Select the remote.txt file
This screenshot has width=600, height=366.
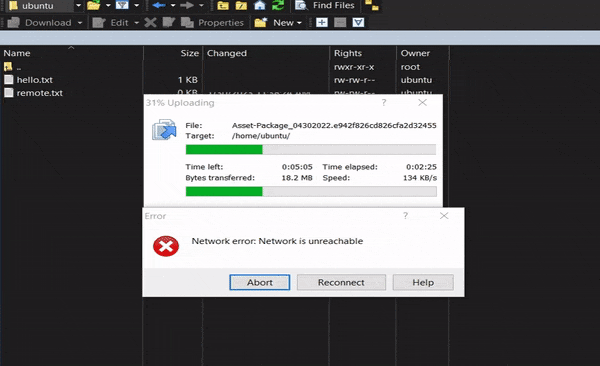click(x=39, y=93)
